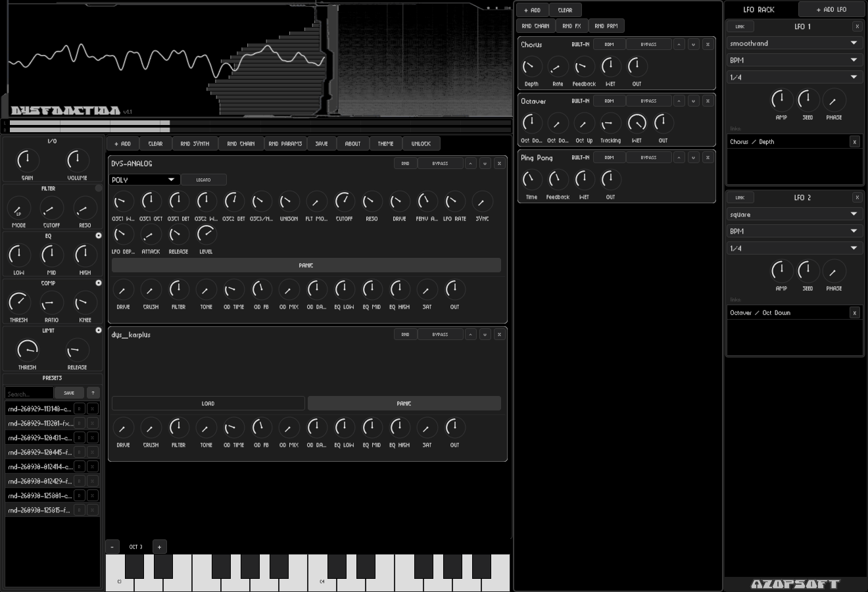Viewport: 868px width, 592px height.
Task: Remove the dys_karplus module
Action: (x=500, y=335)
